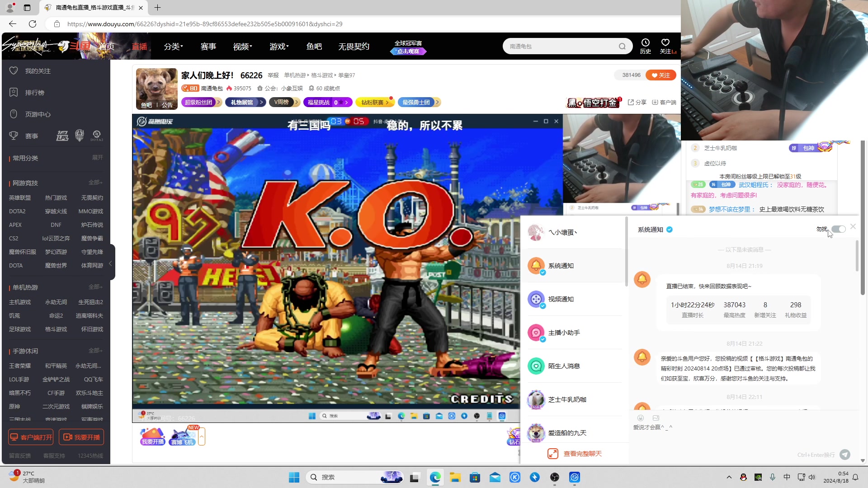Image resolution: width=868 pixels, height=488 pixels.
Task: Open the 视频 dropdown in nav bar
Action: point(242,47)
